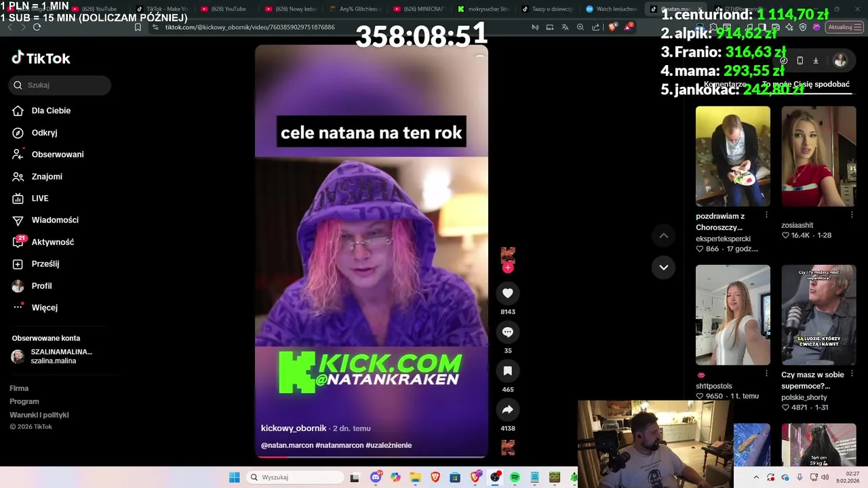
Task: Open Discord from taskbar
Action: (376, 477)
